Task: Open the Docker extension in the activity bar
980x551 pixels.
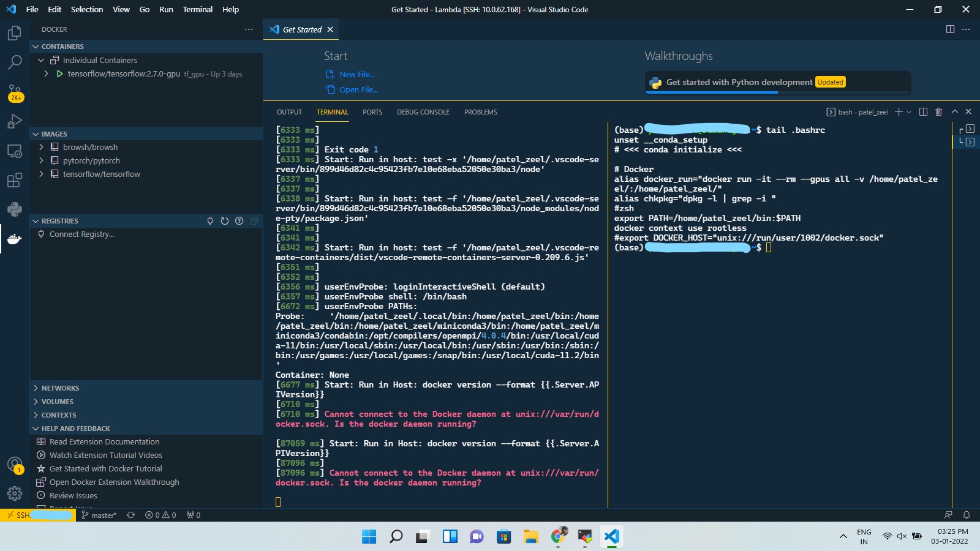Action: click(x=15, y=239)
